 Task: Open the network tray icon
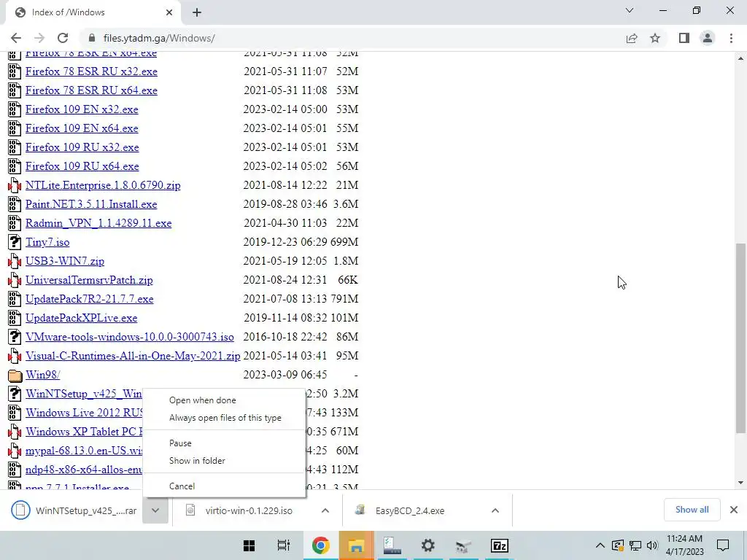tap(635, 545)
